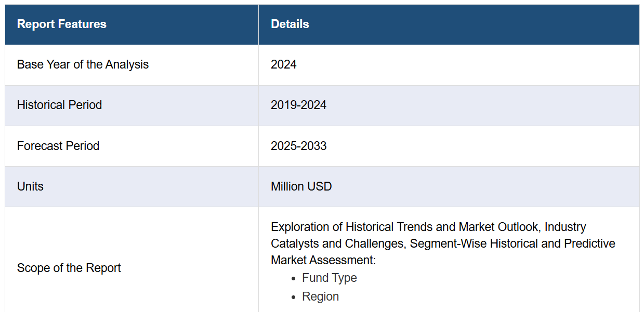Screen dimensions: 644x312
Task: Click the text Market Assessment:
Action: (x=323, y=261)
